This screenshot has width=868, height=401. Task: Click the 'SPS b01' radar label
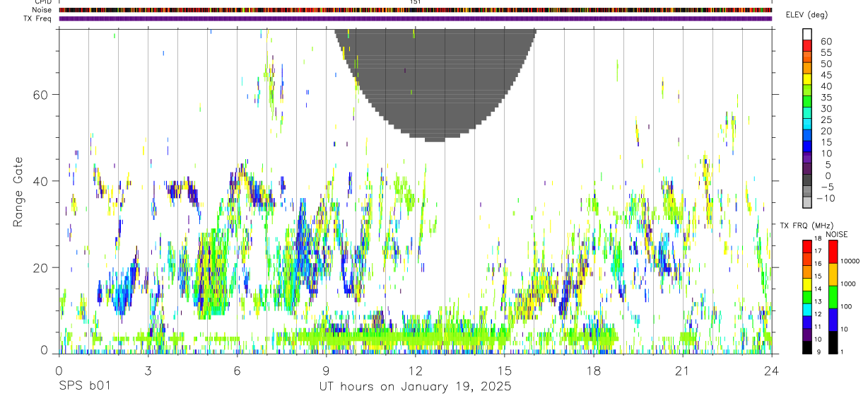click(x=84, y=387)
